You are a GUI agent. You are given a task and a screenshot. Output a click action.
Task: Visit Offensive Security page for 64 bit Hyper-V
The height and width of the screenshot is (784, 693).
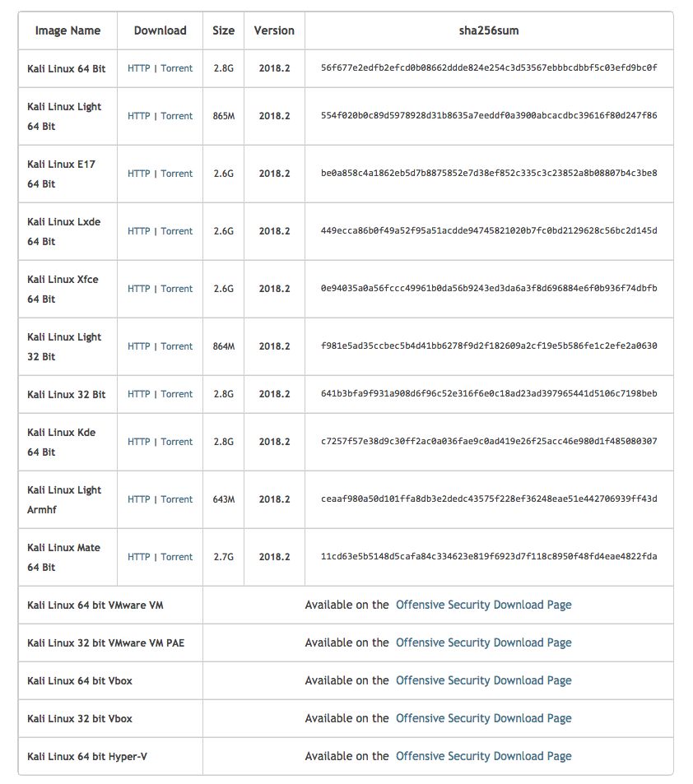(483, 756)
